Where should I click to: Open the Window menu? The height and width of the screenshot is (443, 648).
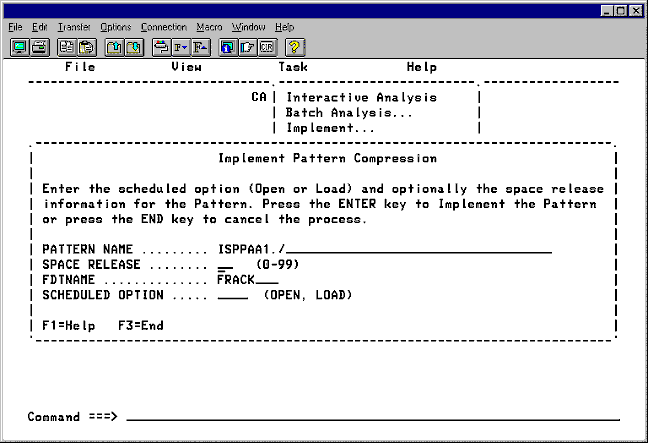coord(248,27)
